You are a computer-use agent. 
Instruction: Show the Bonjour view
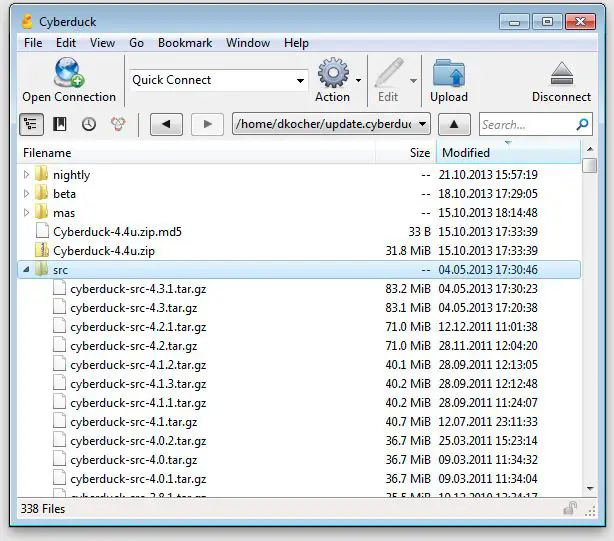118,124
